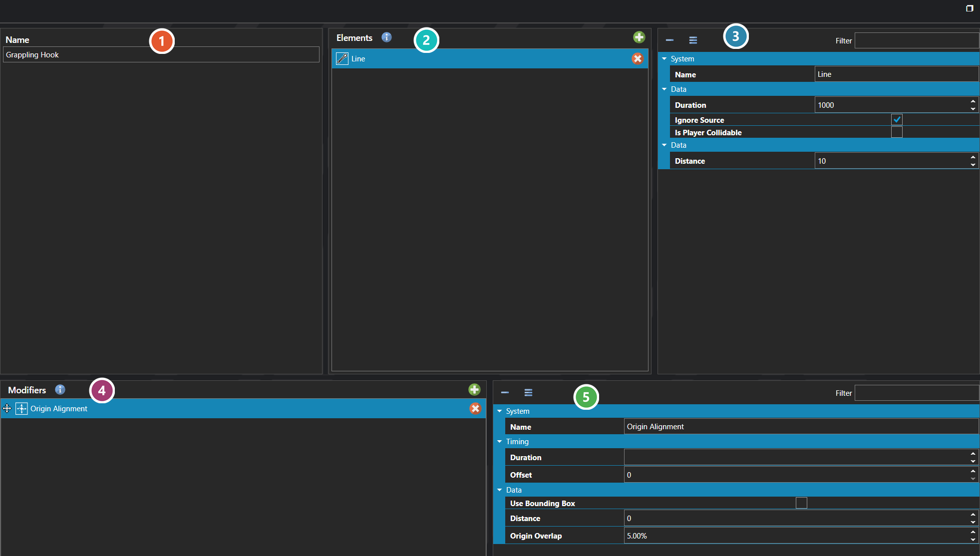980x556 pixels.
Task: Increase the Origin Overlap percentage
Action: pyautogui.click(x=973, y=532)
